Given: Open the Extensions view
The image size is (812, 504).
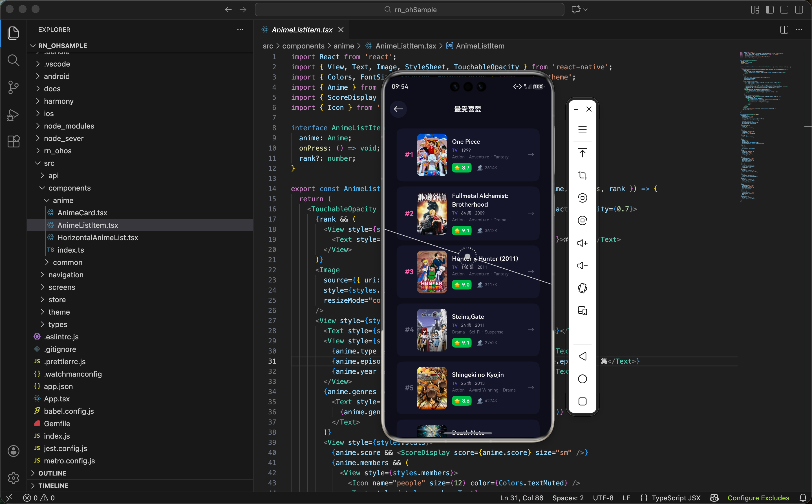Looking at the screenshot, I should click(13, 141).
